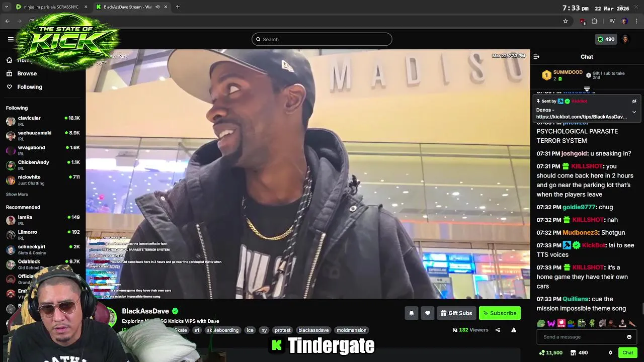Image resolution: width=644 pixels, height=362 pixels.
Task: Open the Browse page
Action: click(x=21, y=73)
